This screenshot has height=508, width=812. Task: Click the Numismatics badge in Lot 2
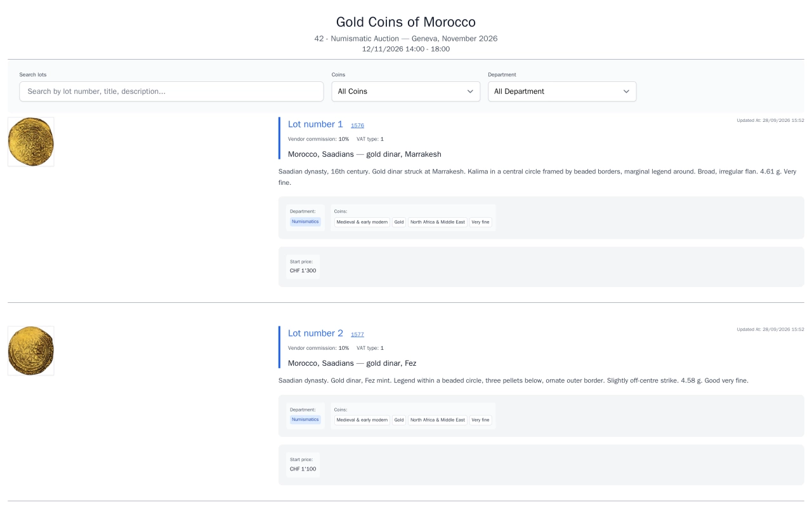(x=305, y=420)
